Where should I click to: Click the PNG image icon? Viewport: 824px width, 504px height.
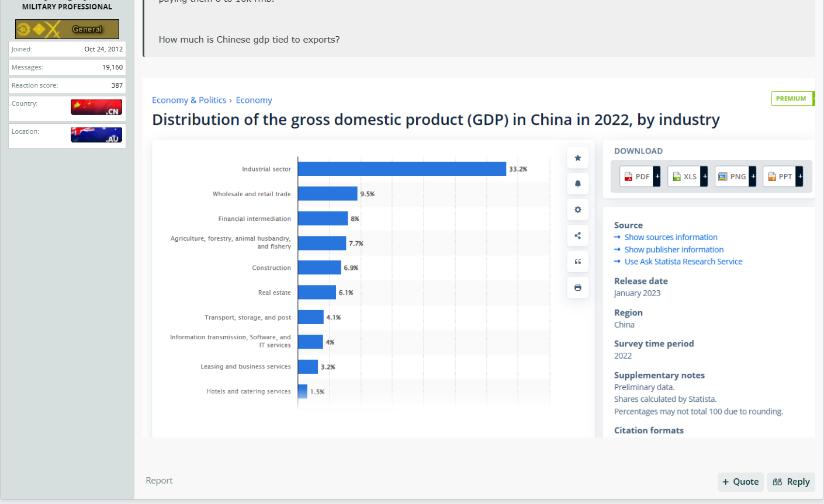tap(723, 176)
